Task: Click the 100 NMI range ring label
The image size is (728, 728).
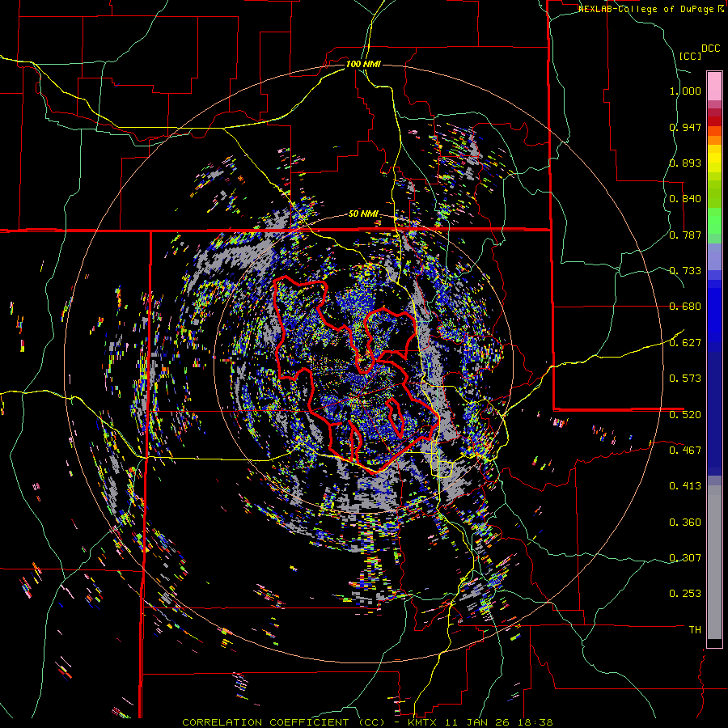Action: pyautogui.click(x=363, y=64)
